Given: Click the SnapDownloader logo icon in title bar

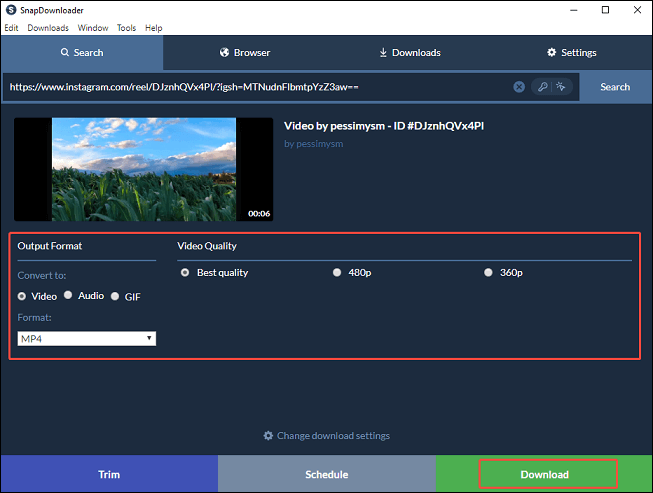Looking at the screenshot, I should 10,10.
